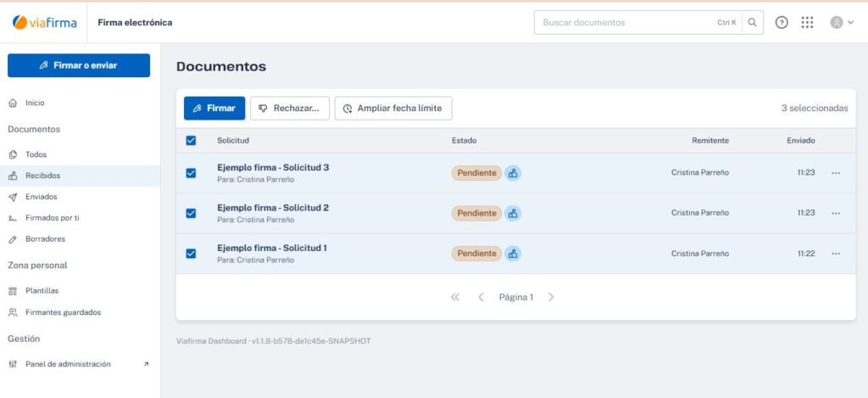Open the apps grid icon
The width and height of the screenshot is (868, 398).
tap(807, 23)
